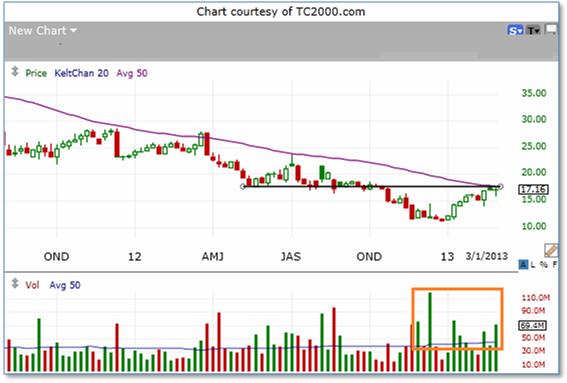Click the price pane resize arrows icon
Screen dimensions: 567x383
pos(15,71)
